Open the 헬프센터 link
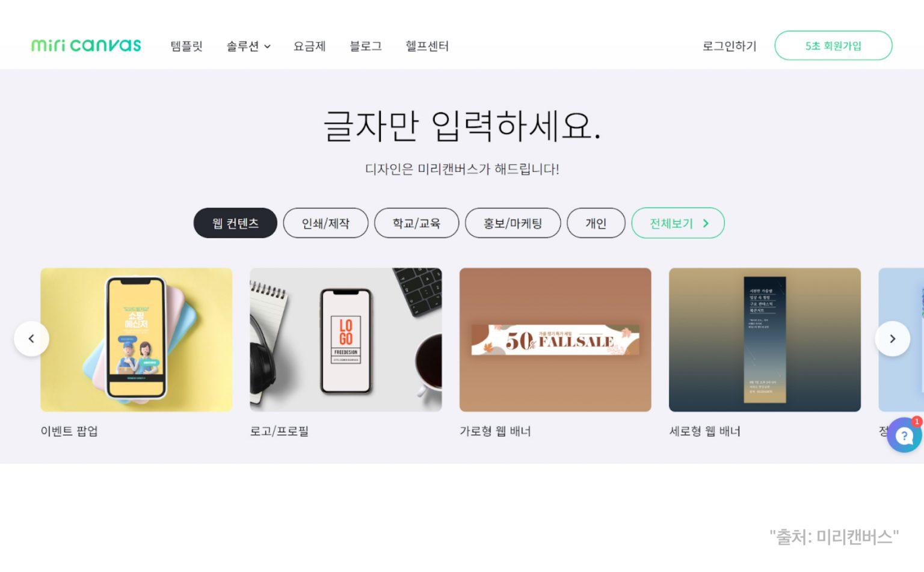This screenshot has width=924, height=572. 427,46
